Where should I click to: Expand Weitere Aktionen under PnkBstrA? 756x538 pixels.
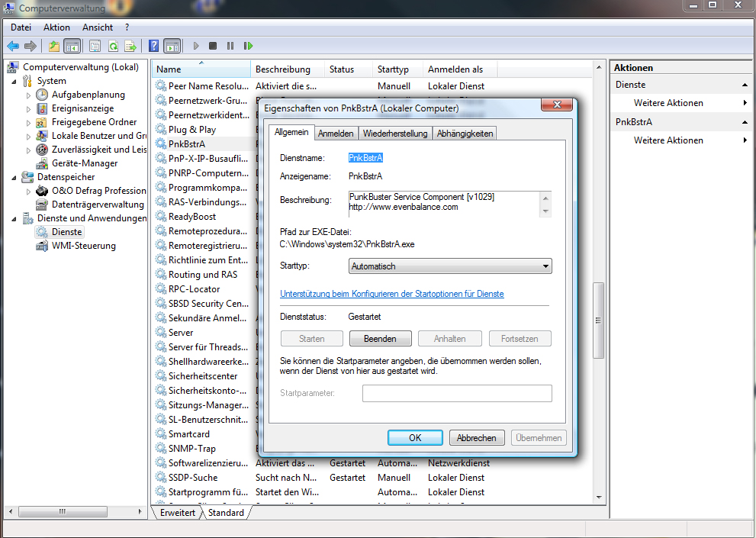tap(668, 140)
